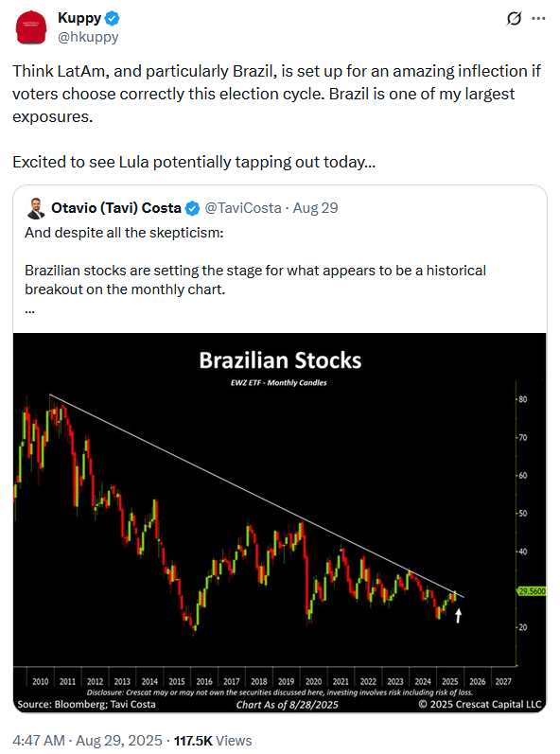Viewport: 560px width, 754px height.
Task: Click the 117.5K Views count
Action: tap(213, 740)
